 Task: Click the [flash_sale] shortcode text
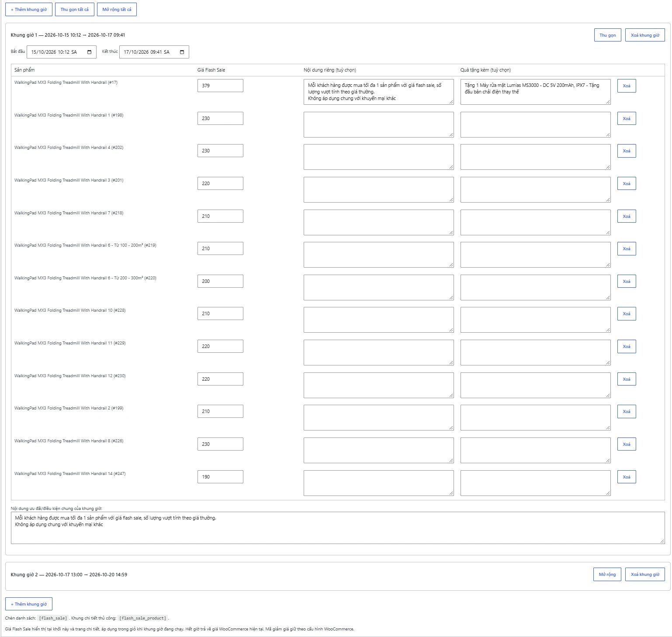point(53,618)
